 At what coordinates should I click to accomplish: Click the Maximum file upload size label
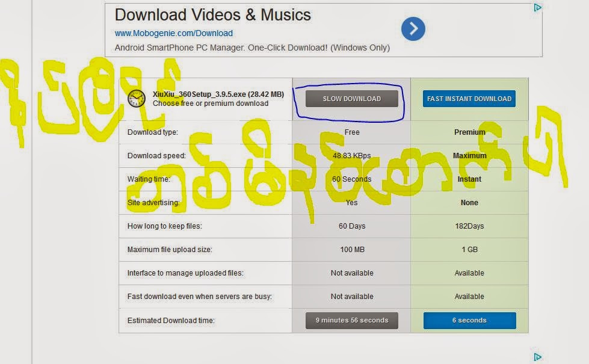pos(170,250)
